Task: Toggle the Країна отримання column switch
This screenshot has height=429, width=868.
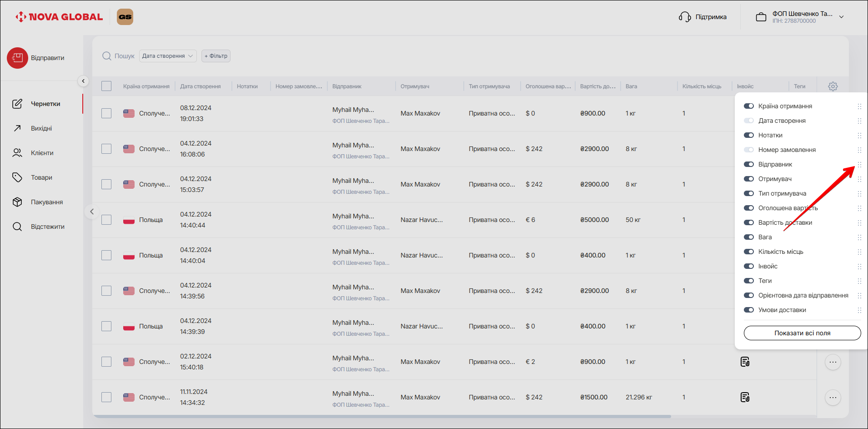Action: click(748, 106)
